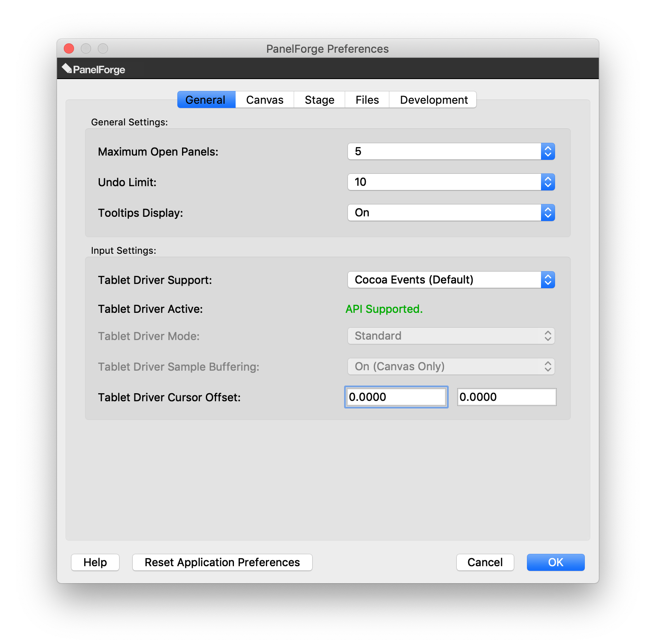Click the API Supported status text

click(384, 309)
